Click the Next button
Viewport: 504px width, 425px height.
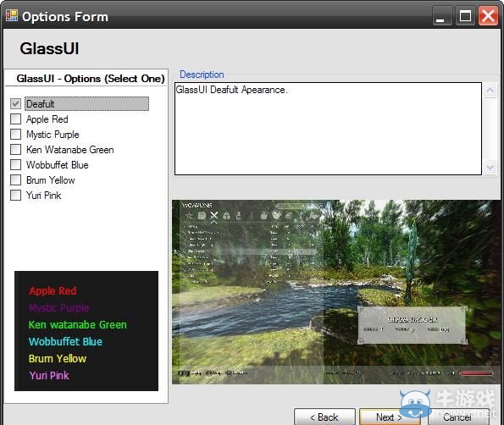[390, 417]
